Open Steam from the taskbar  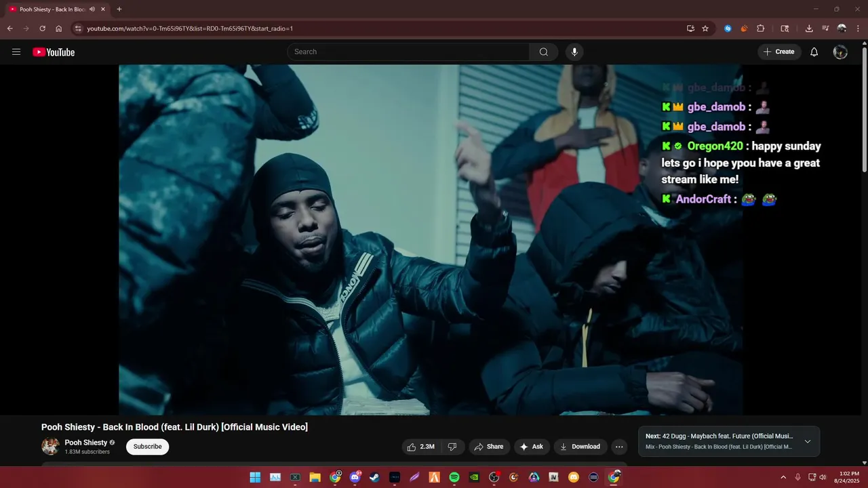point(374,477)
